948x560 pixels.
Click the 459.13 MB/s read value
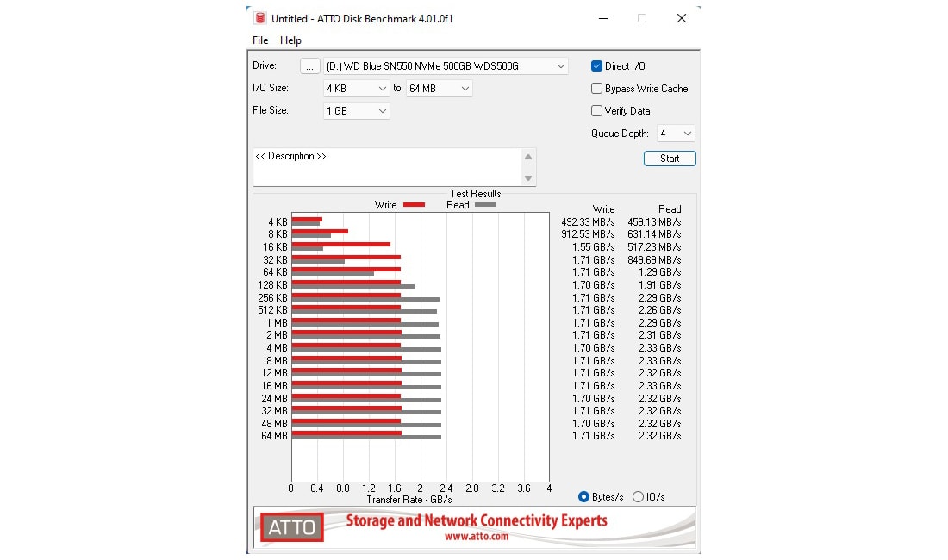click(654, 222)
